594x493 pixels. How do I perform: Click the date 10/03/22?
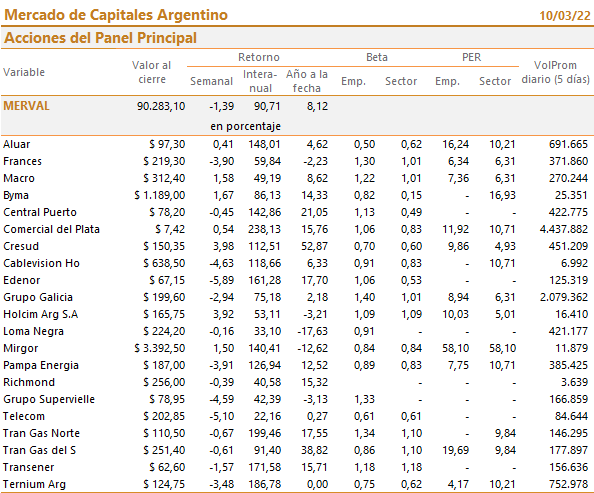[565, 16]
